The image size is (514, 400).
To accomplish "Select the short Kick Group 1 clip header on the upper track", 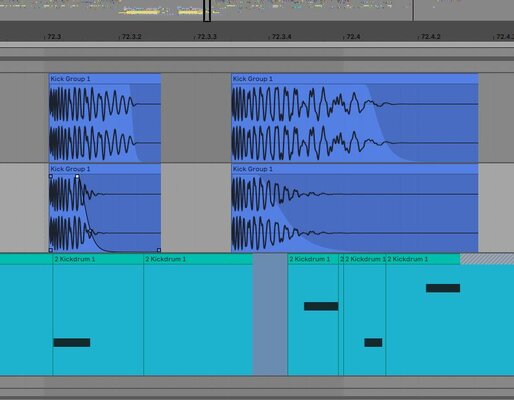I will [x=105, y=79].
